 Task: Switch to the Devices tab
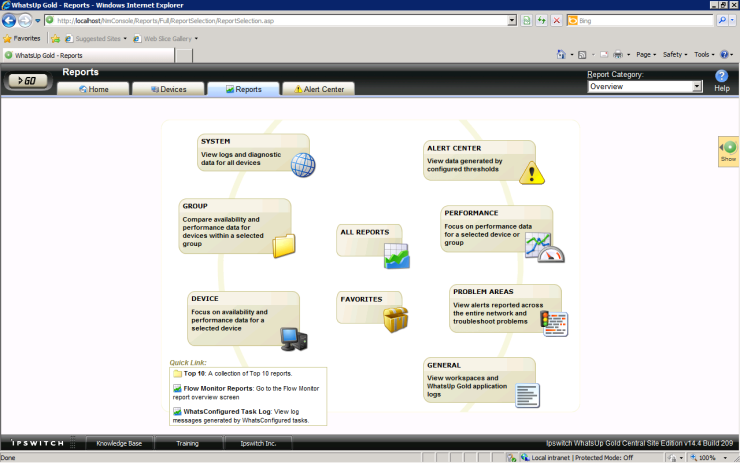(168, 89)
